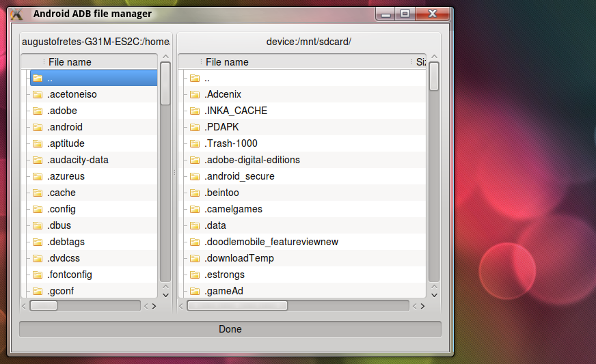The width and height of the screenshot is (596, 364).
Task: Click the .camelgames folder icon
Action: 195,210
